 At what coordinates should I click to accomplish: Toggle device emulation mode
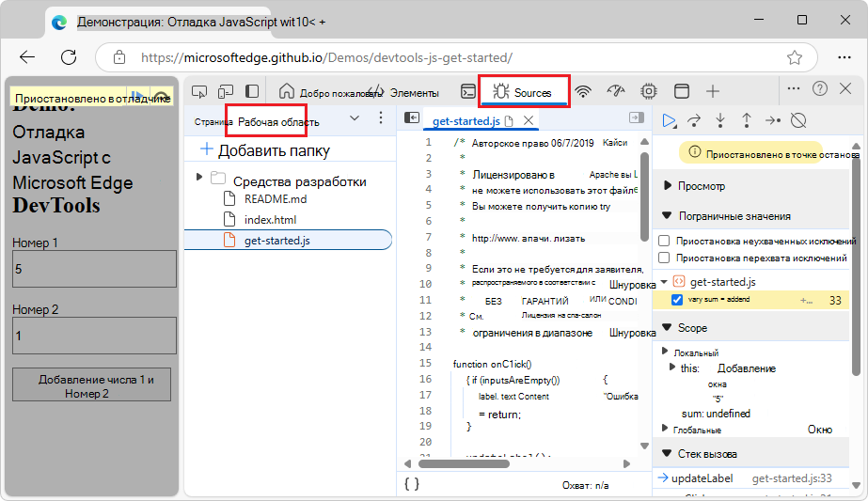point(226,91)
